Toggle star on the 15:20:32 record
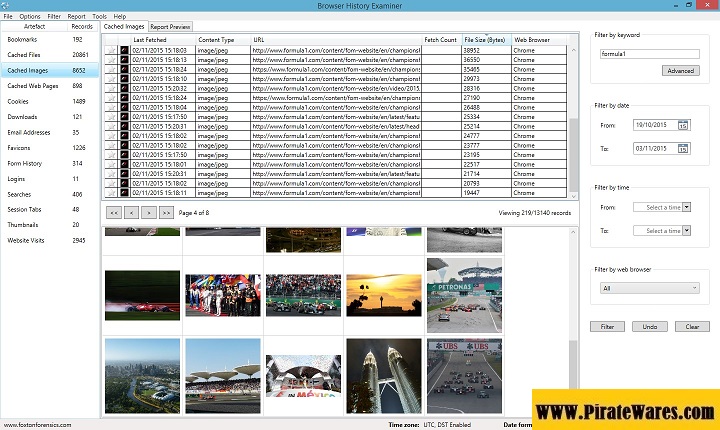Viewport: 720px width, 430px height. pyautogui.click(x=111, y=87)
